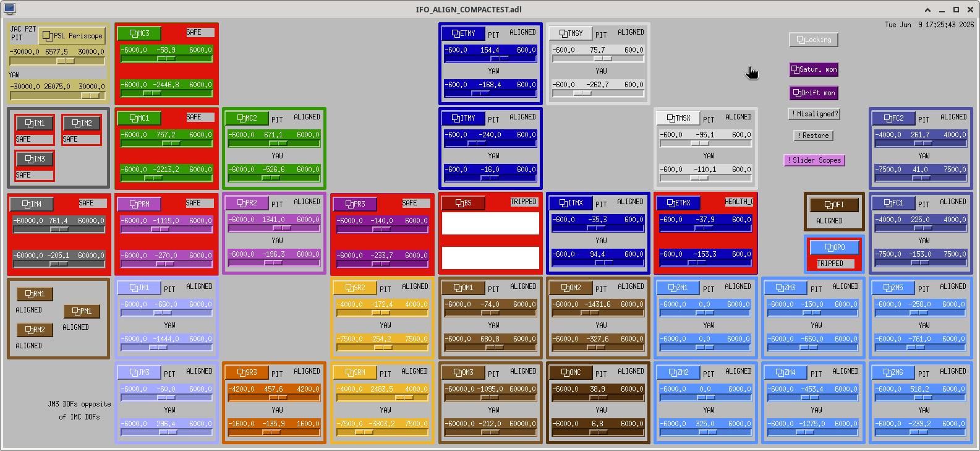Open the OM2 optic display
This screenshot has width=980, height=451.
(x=571, y=288)
